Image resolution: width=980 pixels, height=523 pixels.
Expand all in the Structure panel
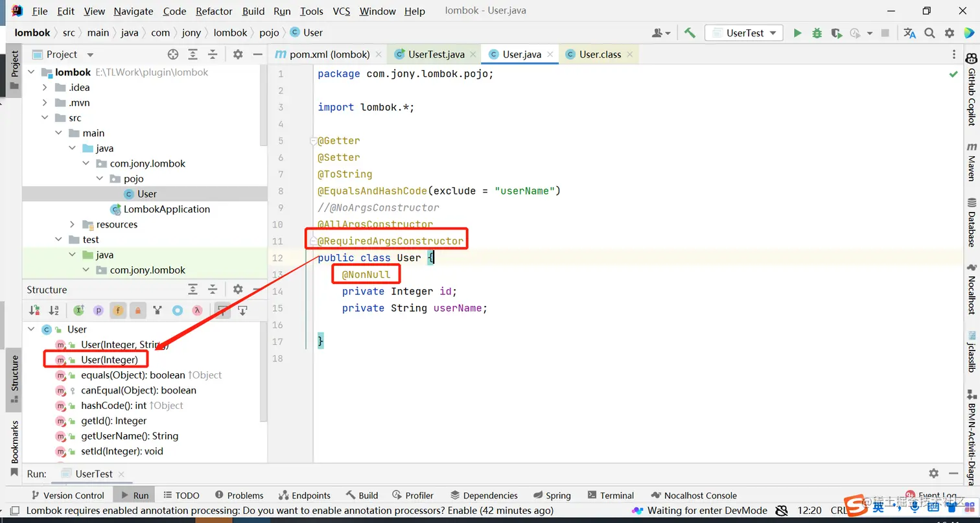click(x=193, y=290)
